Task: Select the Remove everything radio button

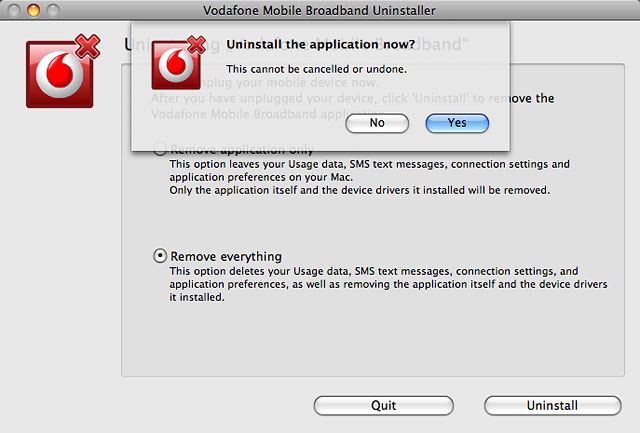Action: (160, 256)
